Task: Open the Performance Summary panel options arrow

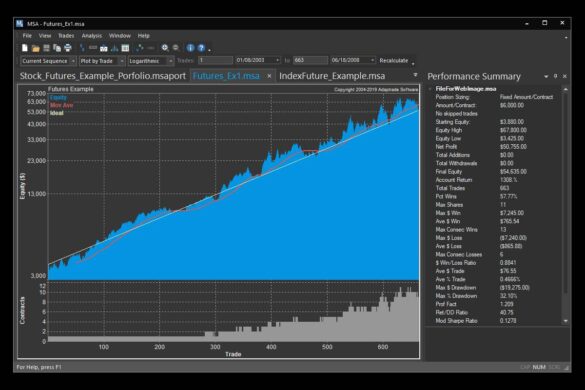Action: click(546, 77)
